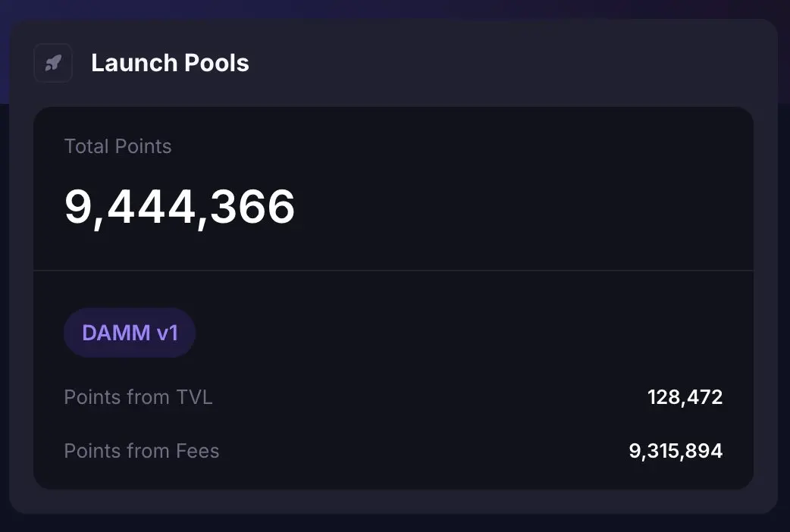Click the DAMM v1 badge
The image size is (790, 532).
coord(130,333)
